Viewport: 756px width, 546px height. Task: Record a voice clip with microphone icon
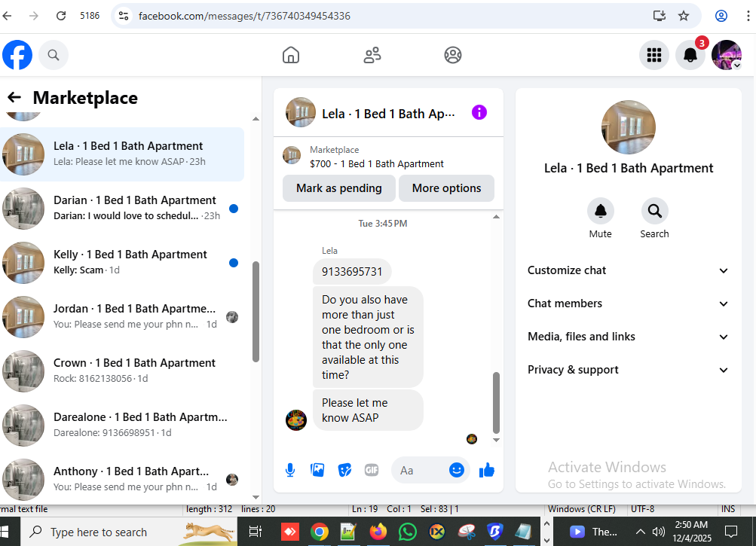pyautogui.click(x=289, y=470)
